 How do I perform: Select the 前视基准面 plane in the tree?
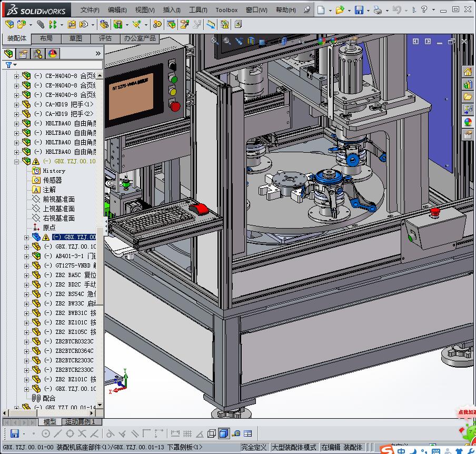pyautogui.click(x=58, y=199)
